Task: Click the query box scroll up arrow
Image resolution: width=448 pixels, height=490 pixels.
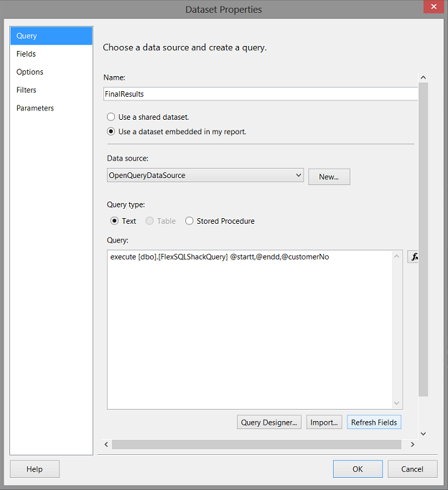Action: (x=397, y=256)
